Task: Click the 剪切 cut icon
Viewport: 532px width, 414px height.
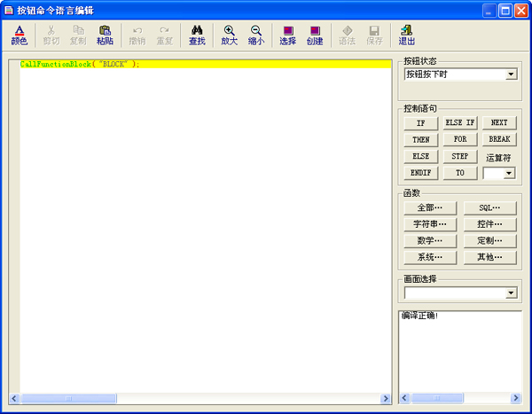Action: [x=51, y=35]
